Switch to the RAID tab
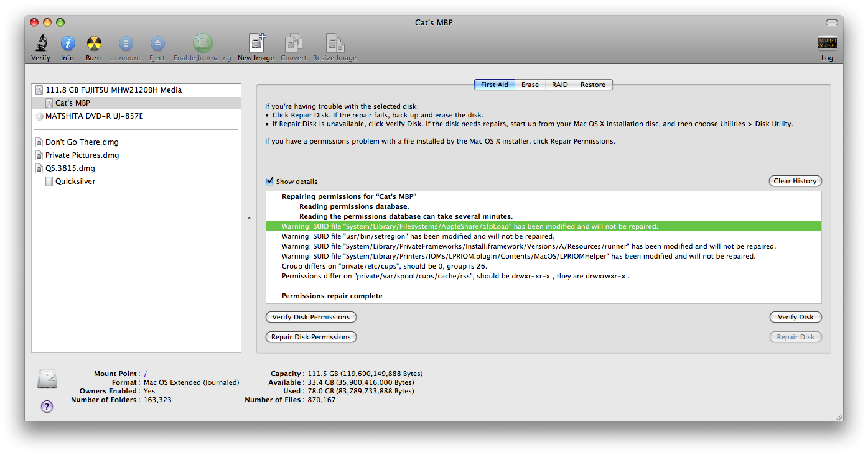Screen dimensions: 868x455 560,85
